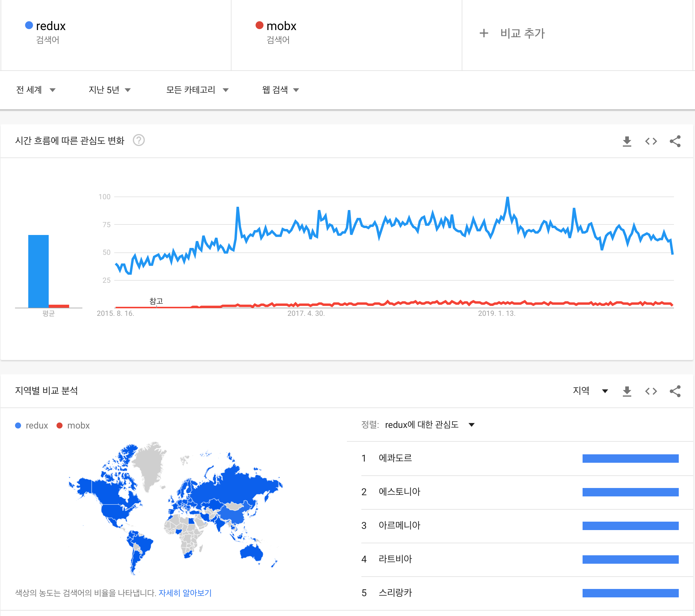Click the help icon next to 시간 흐름에 따른 관심도 변화
Viewport: 695px width, 616px height.
point(139,140)
